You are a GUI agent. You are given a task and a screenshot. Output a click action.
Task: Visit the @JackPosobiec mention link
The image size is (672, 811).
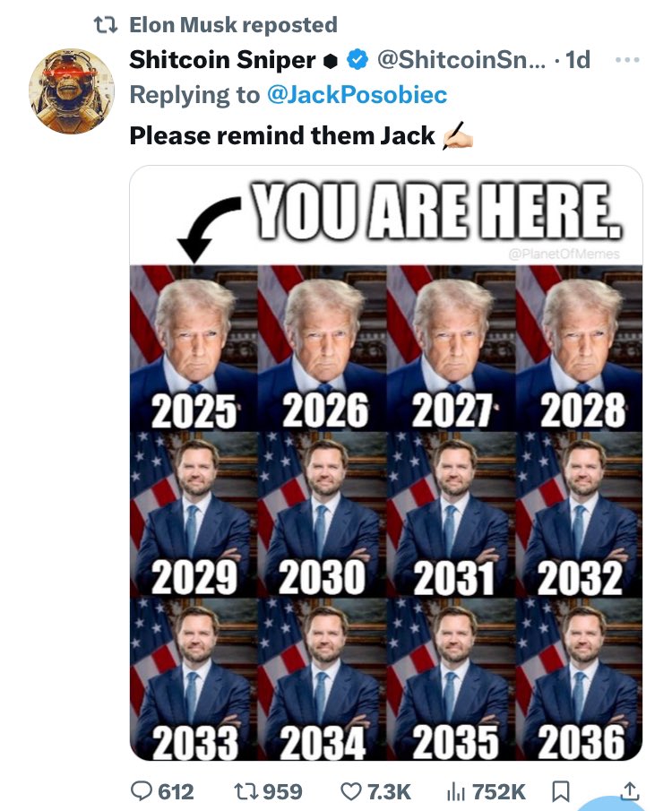357,95
